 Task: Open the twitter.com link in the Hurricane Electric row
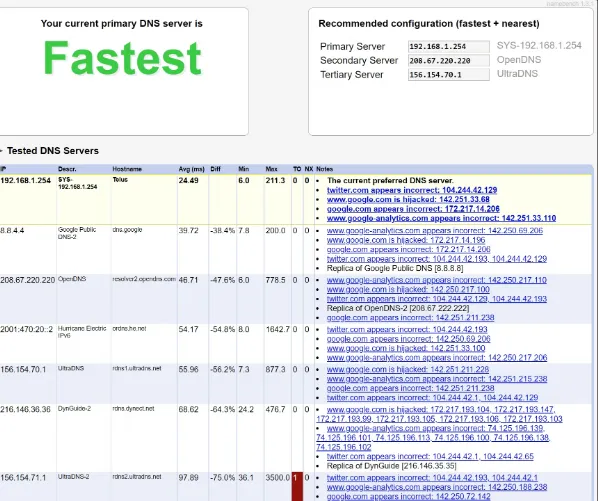coord(407,329)
